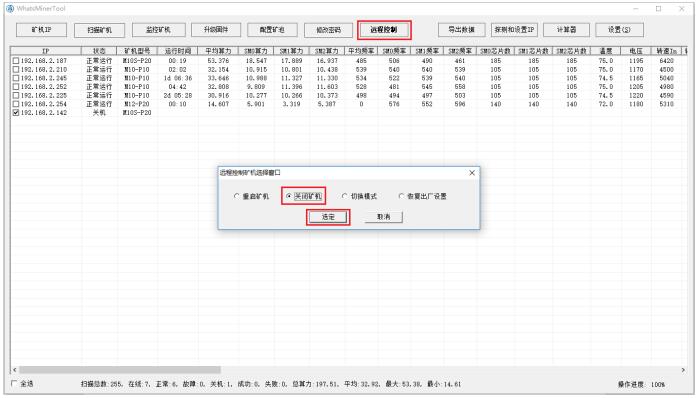Sort by the 转速In fan speed header
Screen dimensions: 699x398
coord(666,51)
